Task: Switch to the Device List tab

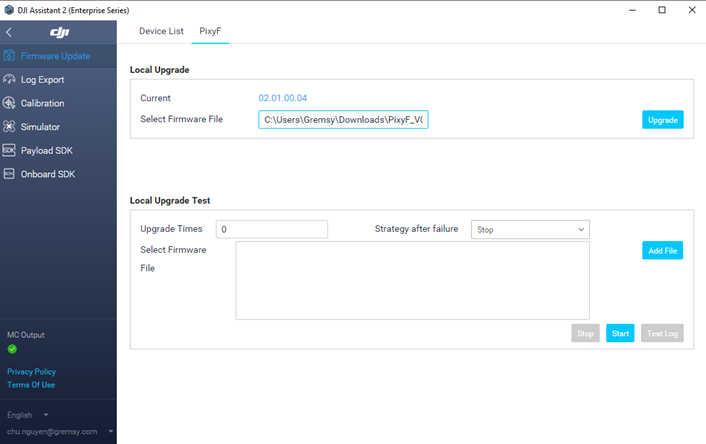Action: [161, 31]
